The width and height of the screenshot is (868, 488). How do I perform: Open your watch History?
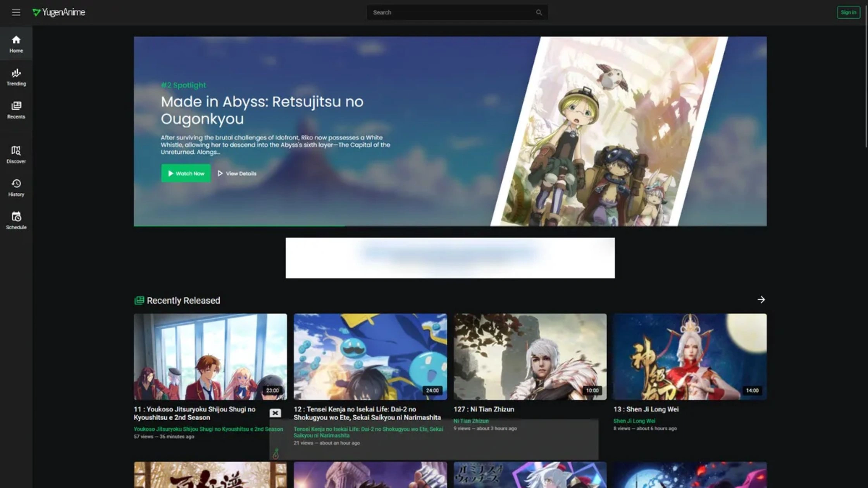pyautogui.click(x=16, y=187)
